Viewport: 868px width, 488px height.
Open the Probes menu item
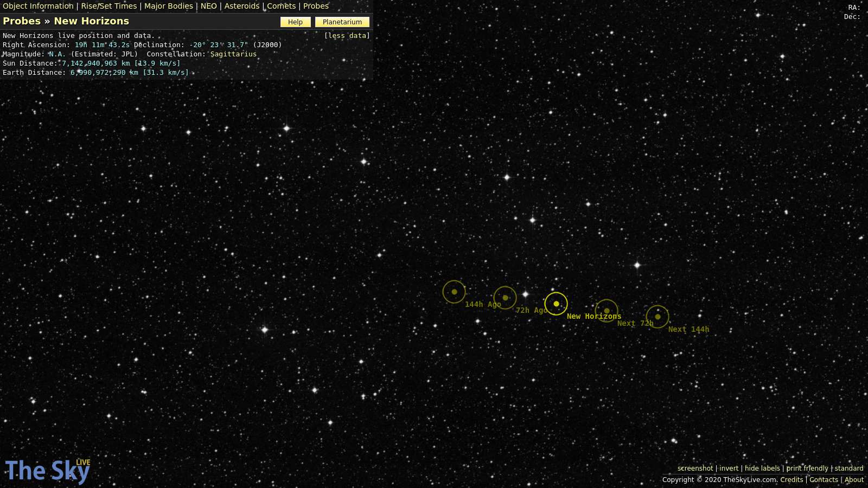pos(316,6)
